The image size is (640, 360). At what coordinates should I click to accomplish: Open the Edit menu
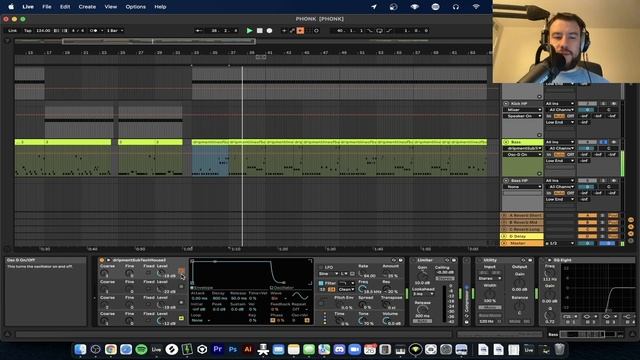[x=65, y=7]
